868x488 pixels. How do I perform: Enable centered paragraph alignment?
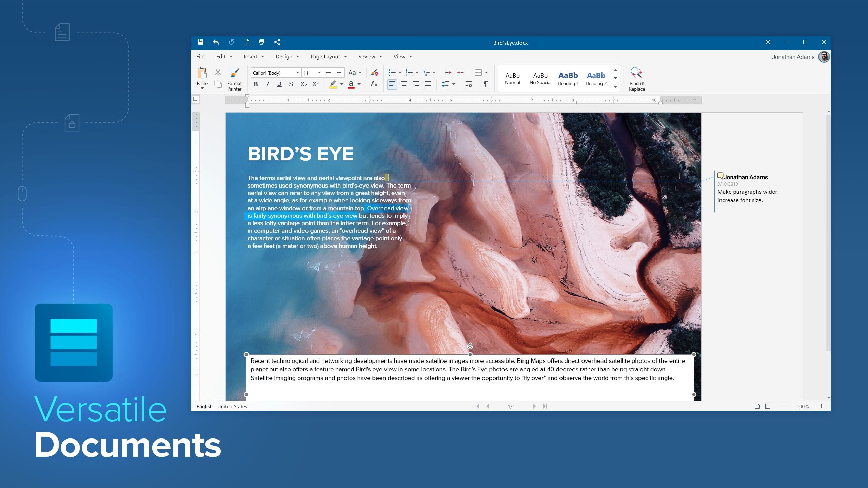(x=404, y=84)
